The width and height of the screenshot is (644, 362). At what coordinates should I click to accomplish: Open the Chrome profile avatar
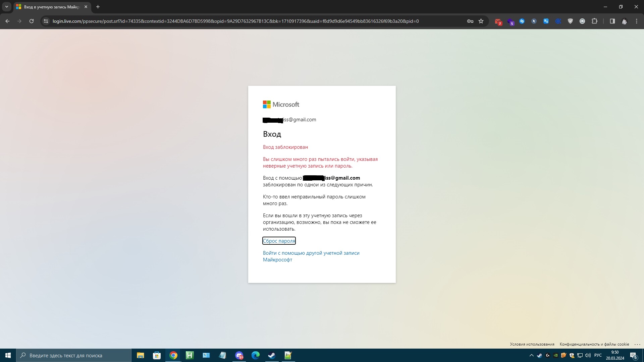(624, 21)
